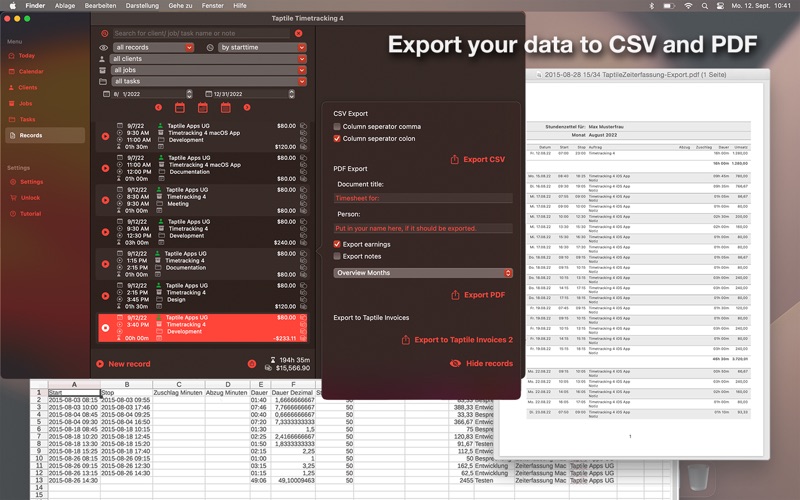
Task: Open the all clients dropdown
Action: [208, 59]
